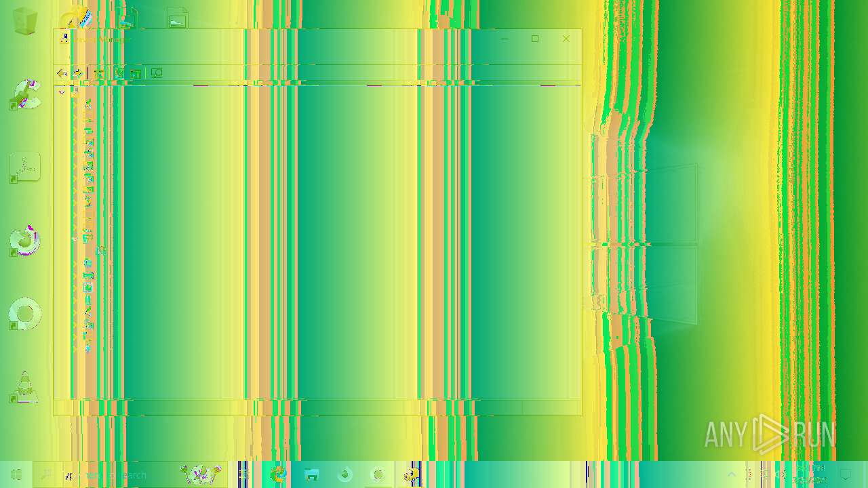Open the Adobe Acrobat desktop shortcut

pyautogui.click(x=25, y=167)
